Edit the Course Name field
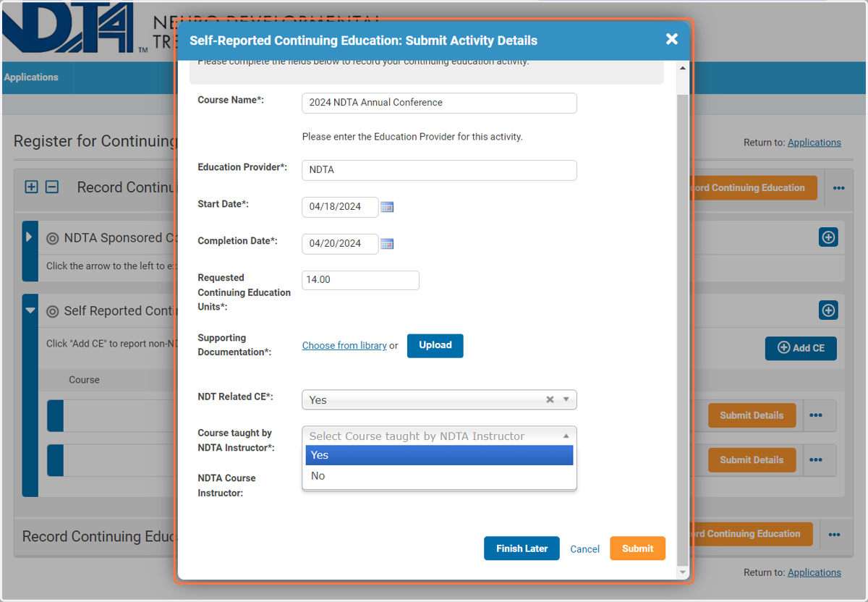868x602 pixels. coord(439,103)
